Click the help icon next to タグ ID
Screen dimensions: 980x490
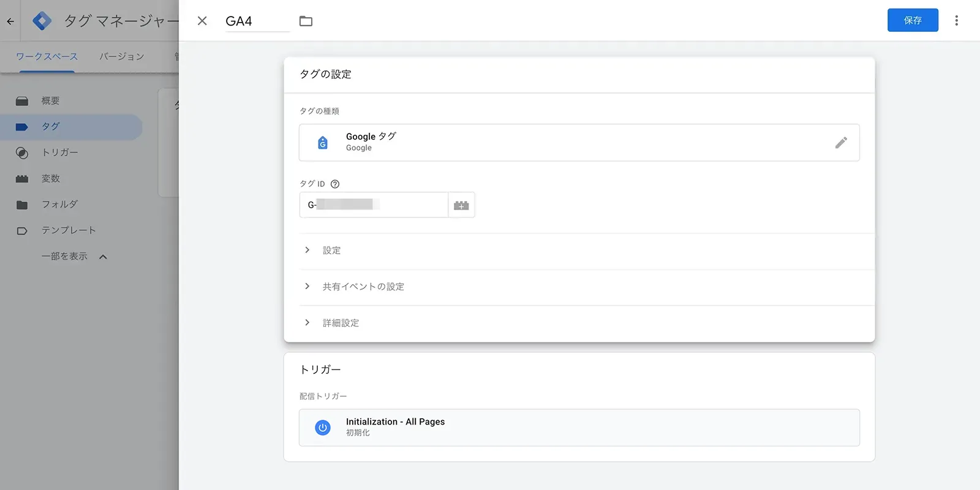click(335, 184)
